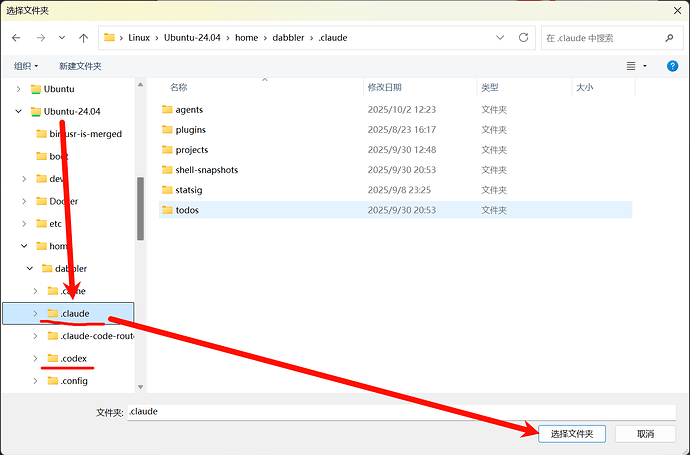690x455 pixels.
Task: Click the Up one level arrow
Action: [83, 38]
